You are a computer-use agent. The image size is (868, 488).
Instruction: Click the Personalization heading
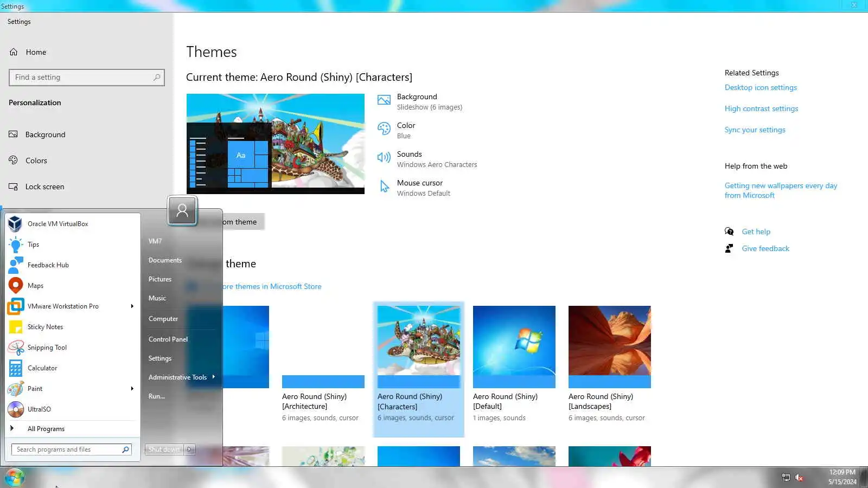coord(35,102)
